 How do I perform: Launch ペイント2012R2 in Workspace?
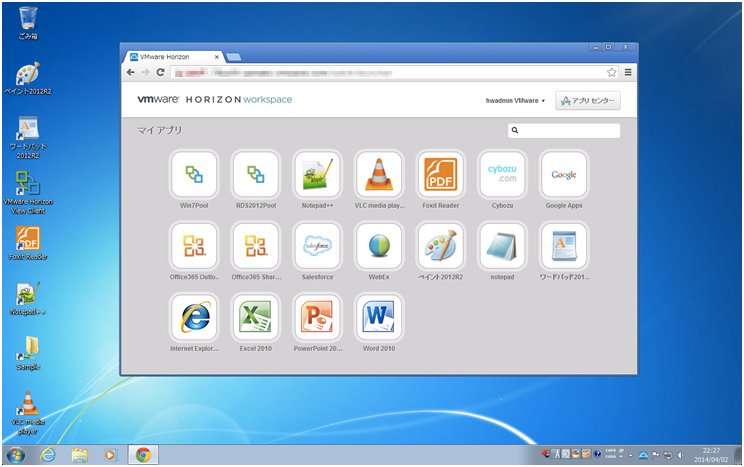pos(441,246)
